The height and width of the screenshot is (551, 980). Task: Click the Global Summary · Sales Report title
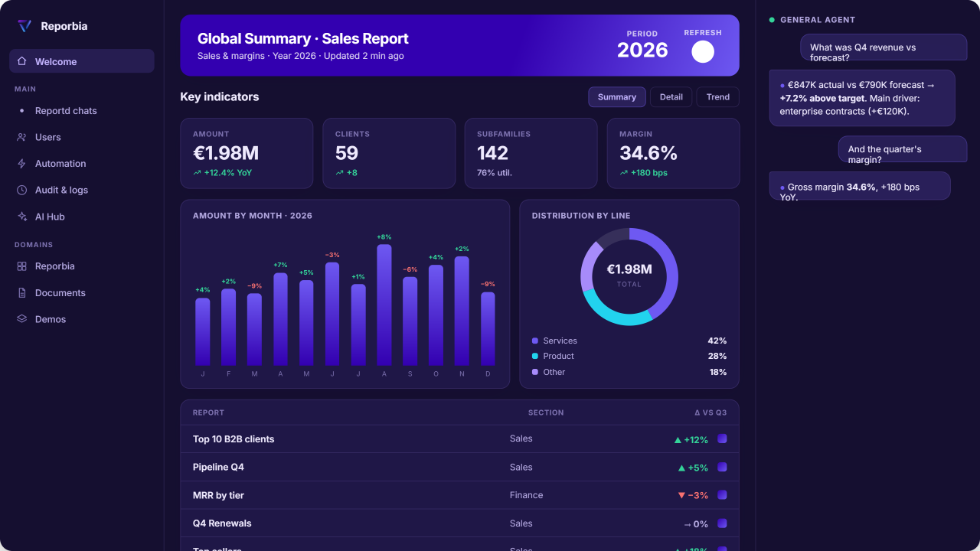tap(303, 39)
